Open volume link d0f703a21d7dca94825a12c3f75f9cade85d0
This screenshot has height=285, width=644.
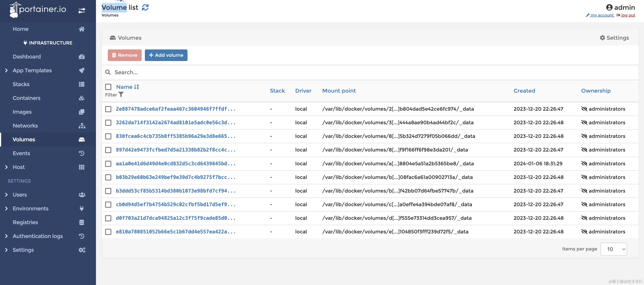[176, 218]
